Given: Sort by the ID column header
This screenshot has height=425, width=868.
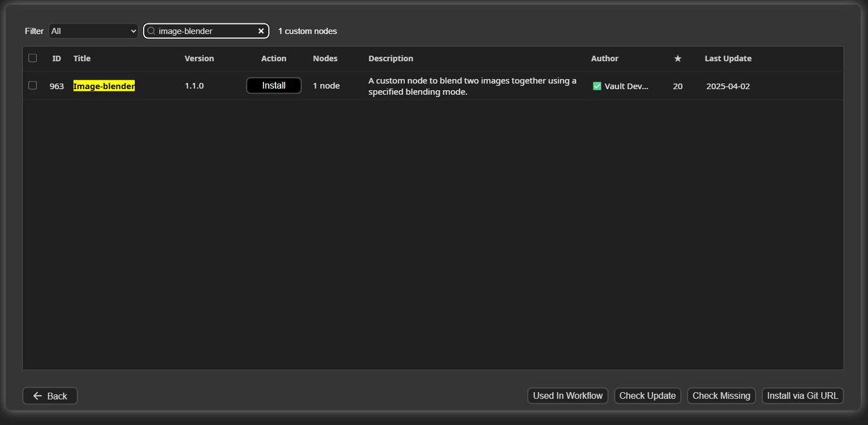Looking at the screenshot, I should pyautogui.click(x=57, y=58).
